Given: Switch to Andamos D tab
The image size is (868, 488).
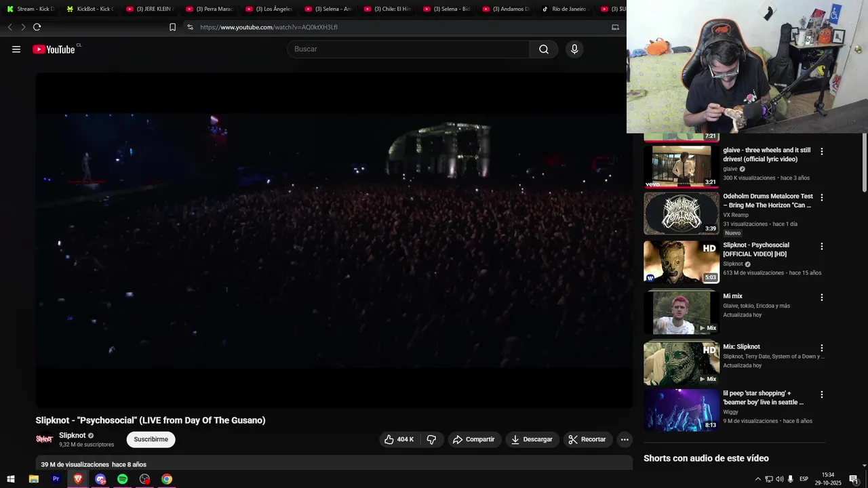Looking at the screenshot, I should (x=507, y=9).
